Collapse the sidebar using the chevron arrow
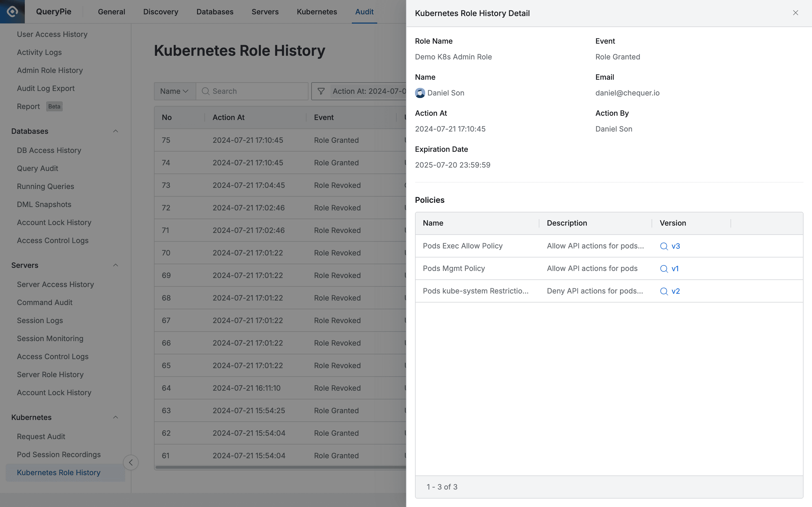This screenshot has width=812, height=507. pos(131,462)
